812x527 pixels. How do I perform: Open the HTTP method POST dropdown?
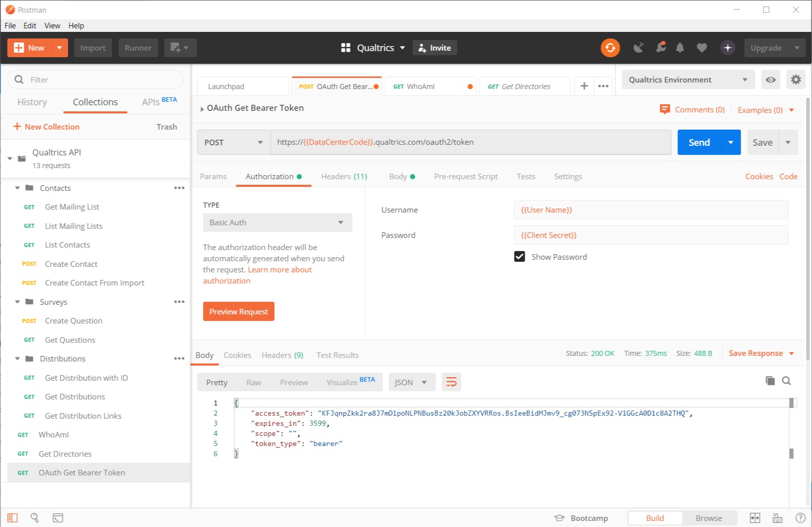coord(233,142)
